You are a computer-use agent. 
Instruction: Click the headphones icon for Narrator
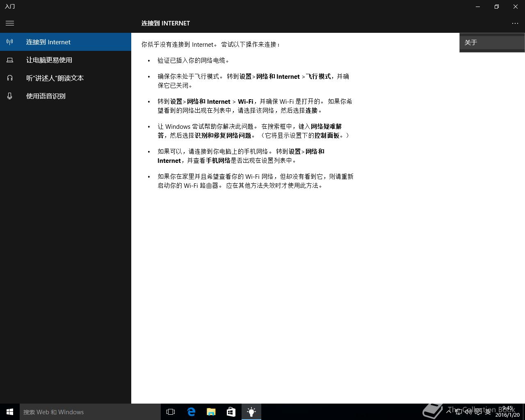click(10, 78)
